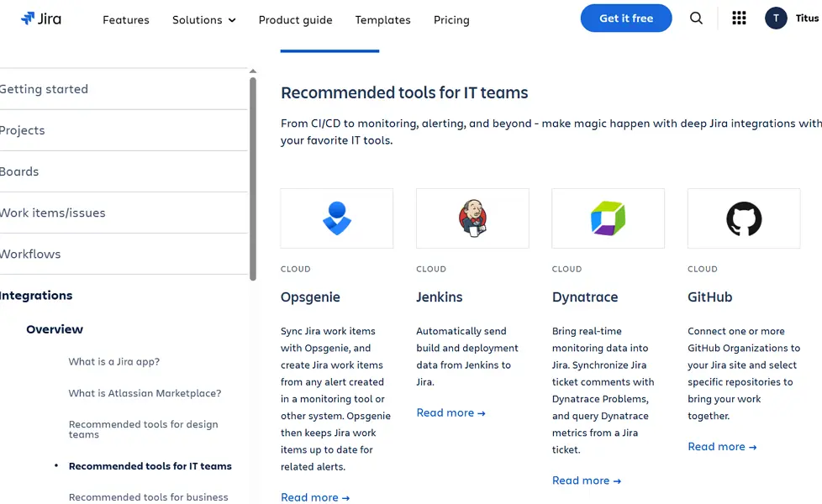Image resolution: width=822 pixels, height=504 pixels.
Task: Click the Opsgenie heading
Action: click(x=310, y=297)
